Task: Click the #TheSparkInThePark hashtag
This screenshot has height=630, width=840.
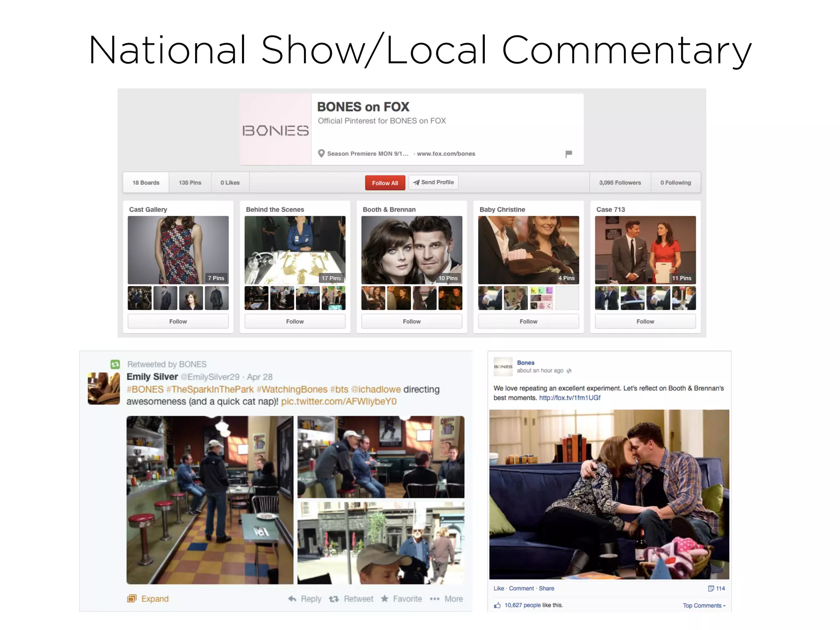Action: coord(210,389)
